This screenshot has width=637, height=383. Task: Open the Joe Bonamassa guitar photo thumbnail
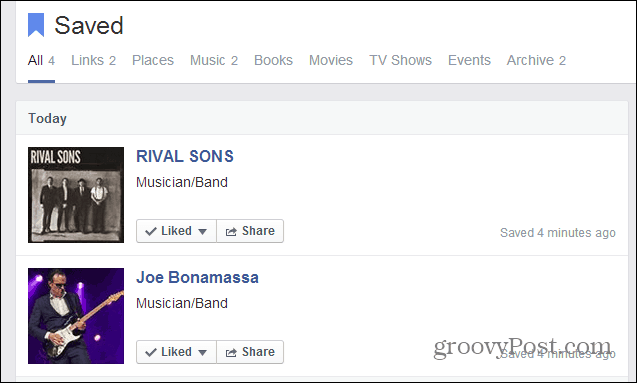click(x=76, y=316)
